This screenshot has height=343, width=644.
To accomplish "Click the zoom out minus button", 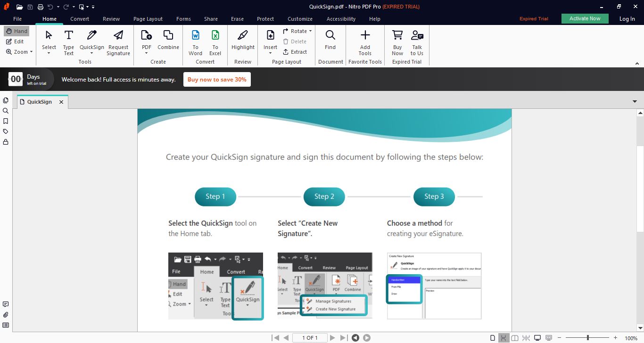I will (560, 338).
